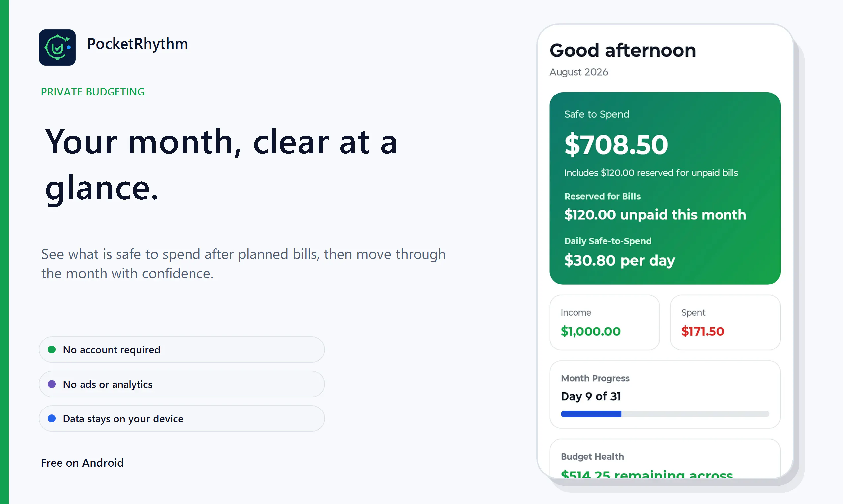
Task: Click the PocketRhythm brand name text
Action: pos(137,44)
